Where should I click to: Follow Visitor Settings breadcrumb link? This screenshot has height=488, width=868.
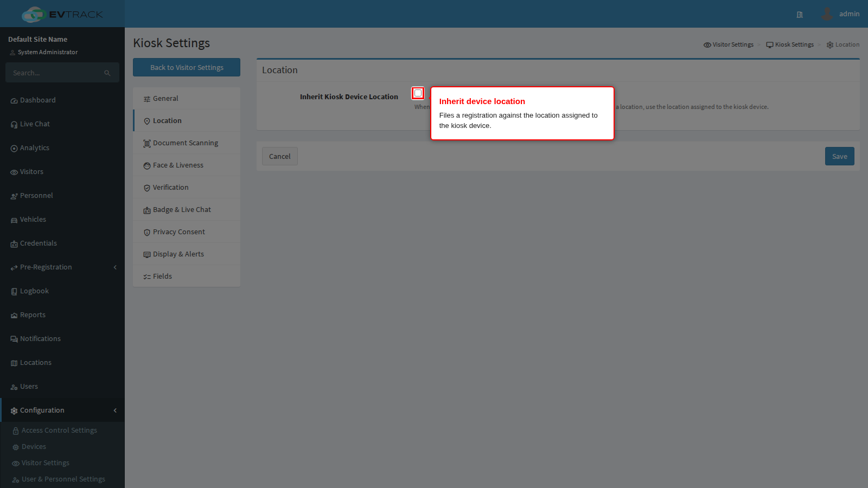pyautogui.click(x=729, y=44)
